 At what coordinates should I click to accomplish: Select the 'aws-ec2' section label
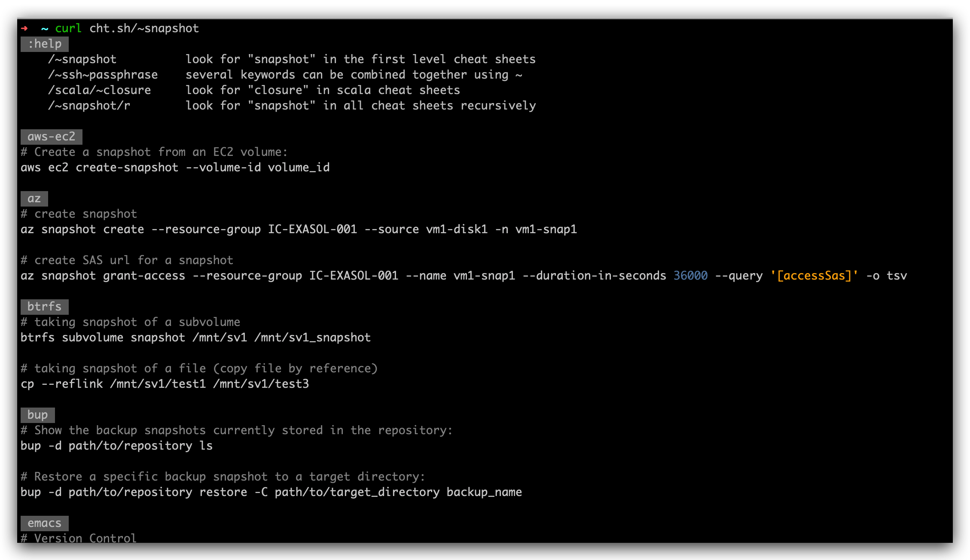pyautogui.click(x=52, y=137)
